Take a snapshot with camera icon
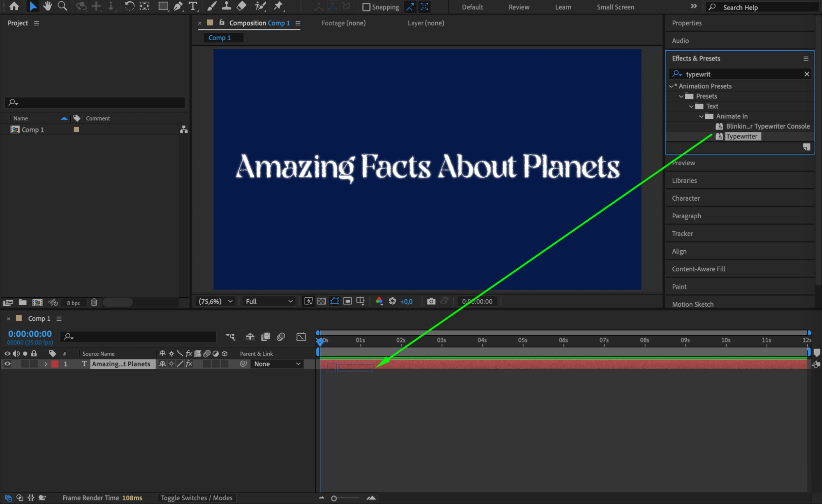This screenshot has height=504, width=822. coord(431,301)
